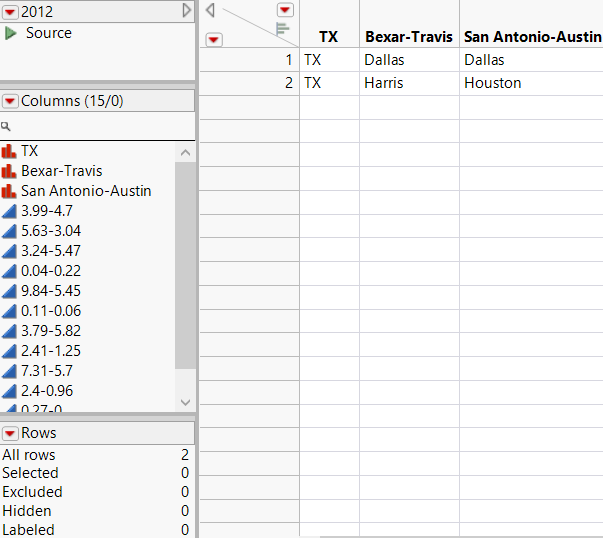603x538 pixels.
Task: Select column 3.24-5.47 in list
Action: (x=51, y=251)
